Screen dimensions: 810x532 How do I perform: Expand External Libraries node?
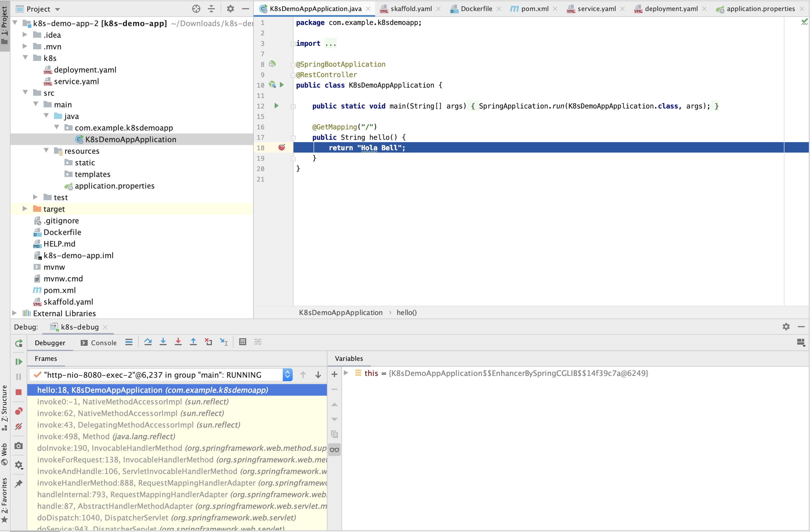14,313
